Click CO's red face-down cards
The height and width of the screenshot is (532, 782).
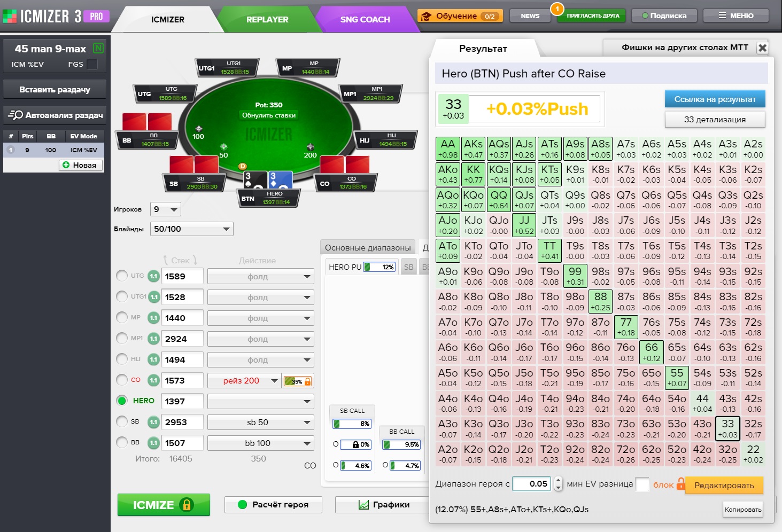point(345,164)
